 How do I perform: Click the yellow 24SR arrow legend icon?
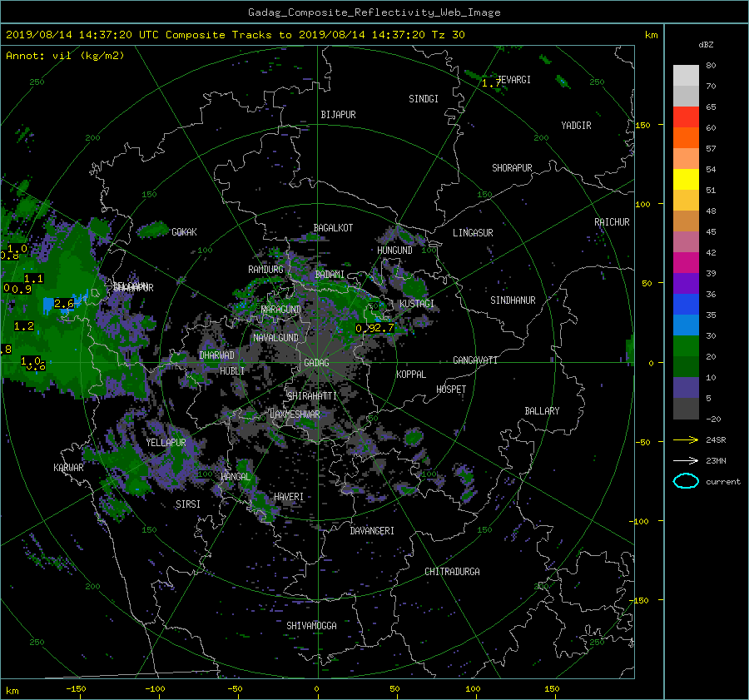tap(686, 439)
